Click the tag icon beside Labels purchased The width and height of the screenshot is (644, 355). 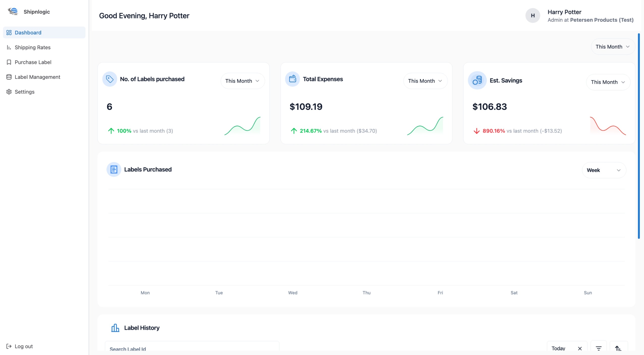[x=110, y=79]
